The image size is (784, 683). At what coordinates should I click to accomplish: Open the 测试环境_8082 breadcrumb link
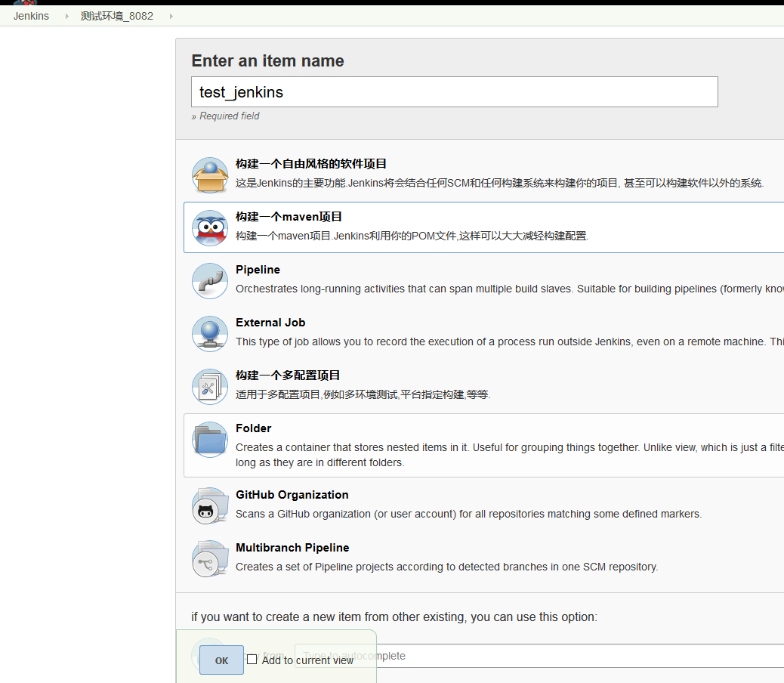(117, 16)
